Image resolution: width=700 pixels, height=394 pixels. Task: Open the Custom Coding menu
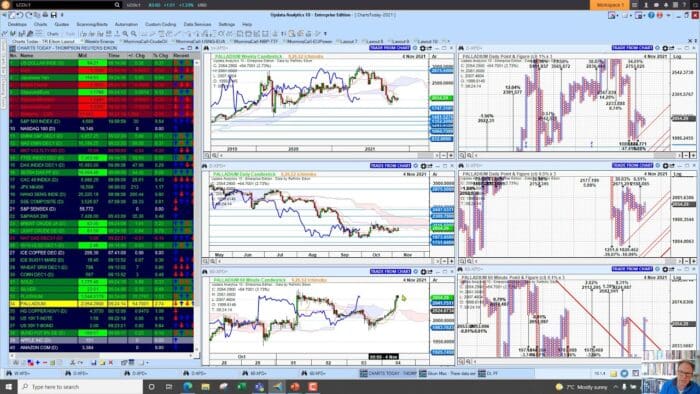pos(160,24)
